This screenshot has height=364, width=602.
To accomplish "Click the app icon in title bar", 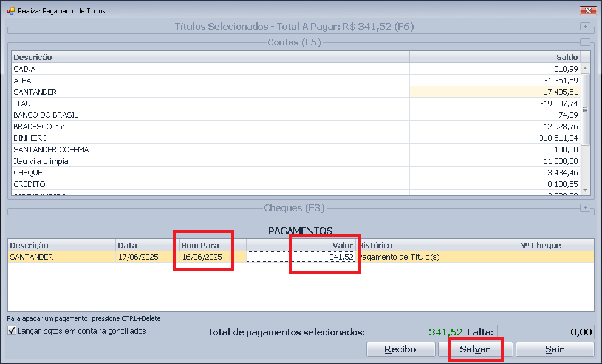I will pos(10,11).
